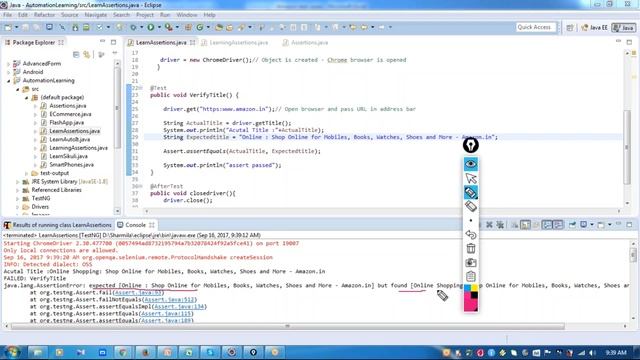Open Display Selected Console dropdown arrow
This screenshot has height=360, width=640.
592,225
